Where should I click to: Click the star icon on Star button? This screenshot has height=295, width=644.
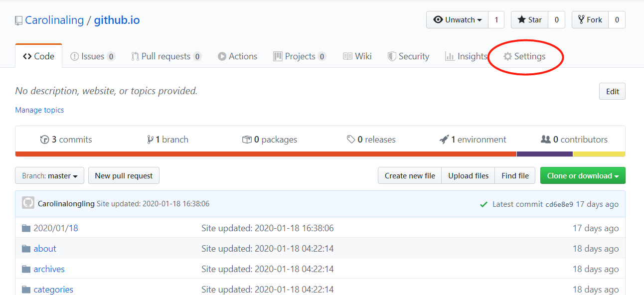[521, 20]
